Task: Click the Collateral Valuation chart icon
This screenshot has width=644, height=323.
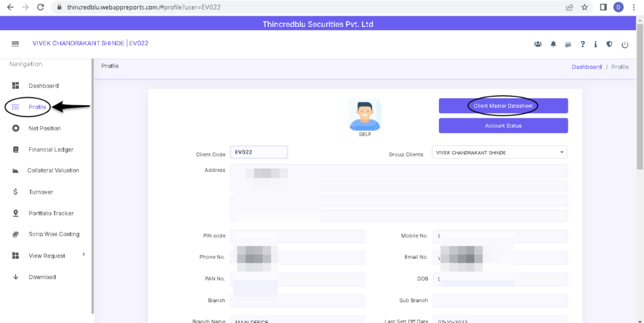Action: coord(16,171)
